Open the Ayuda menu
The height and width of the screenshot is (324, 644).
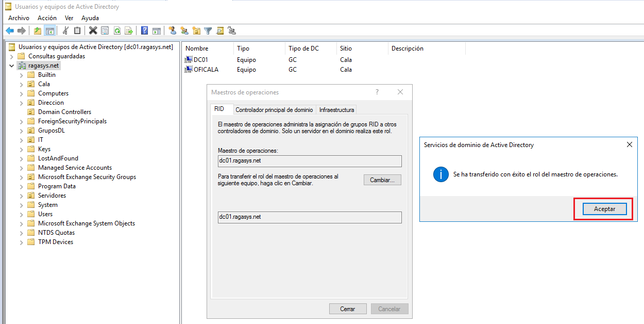pos(90,18)
